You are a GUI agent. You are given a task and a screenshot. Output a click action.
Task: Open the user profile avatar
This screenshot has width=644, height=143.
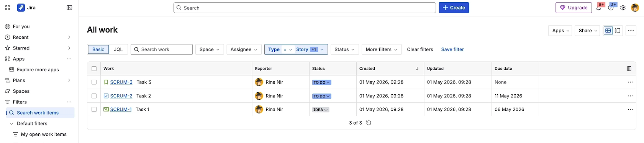click(x=635, y=8)
